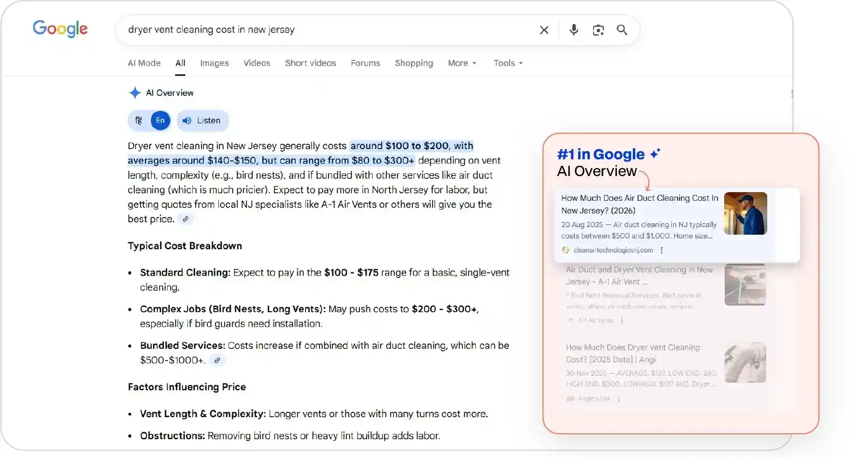
Task: Click link icon after '$500-$1000+.'
Action: 217,361
